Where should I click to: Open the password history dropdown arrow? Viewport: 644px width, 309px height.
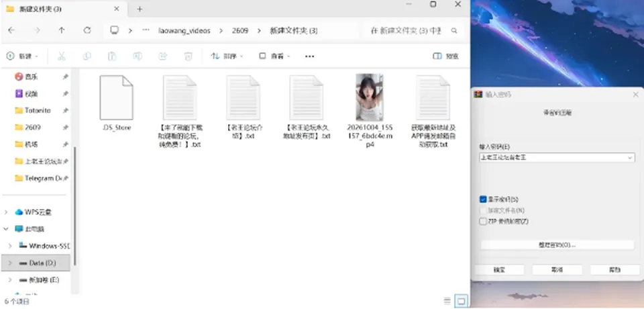pyautogui.click(x=630, y=158)
